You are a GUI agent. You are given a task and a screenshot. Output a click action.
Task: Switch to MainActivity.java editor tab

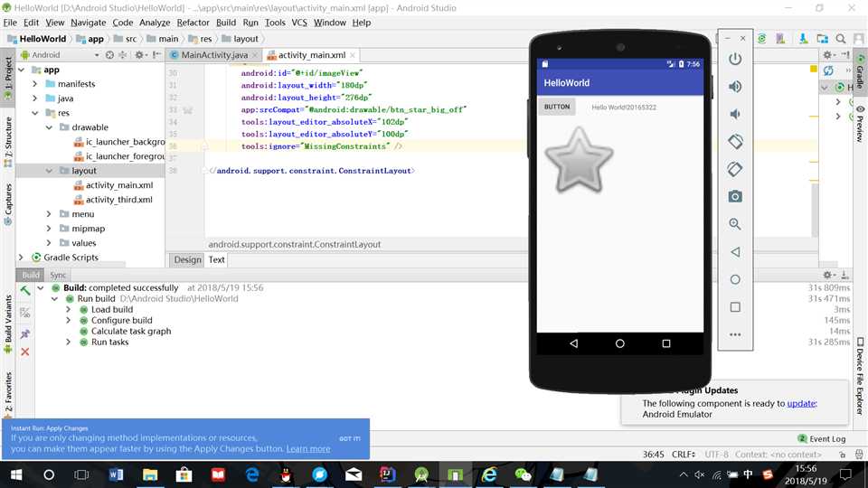coord(214,55)
